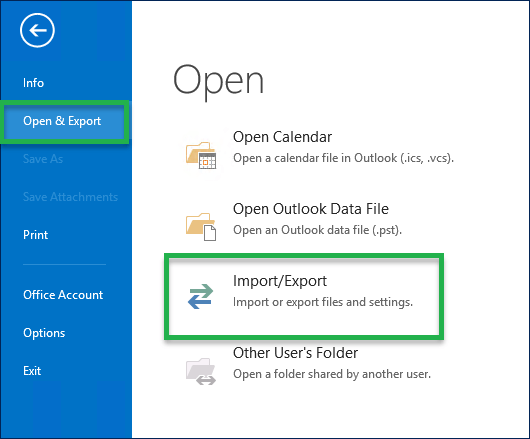Screen dimensions: 530x439
Task: Open Outlook Options from sidebar
Action: tap(44, 333)
